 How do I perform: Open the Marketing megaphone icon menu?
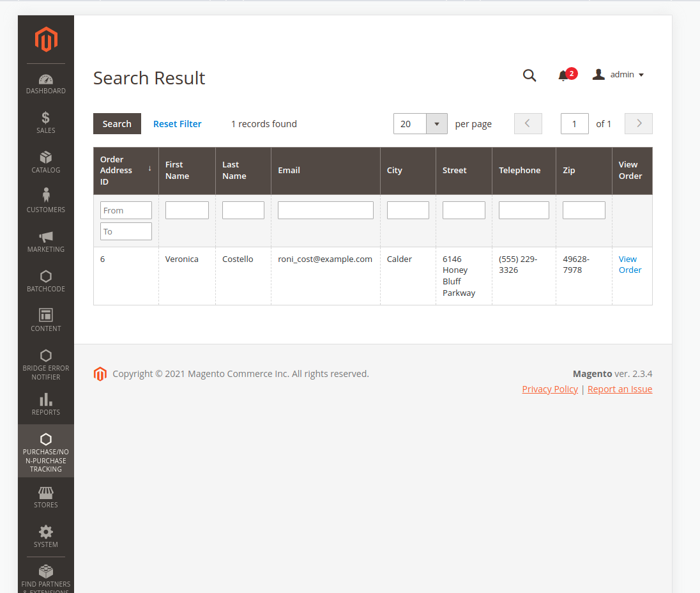[46, 242]
